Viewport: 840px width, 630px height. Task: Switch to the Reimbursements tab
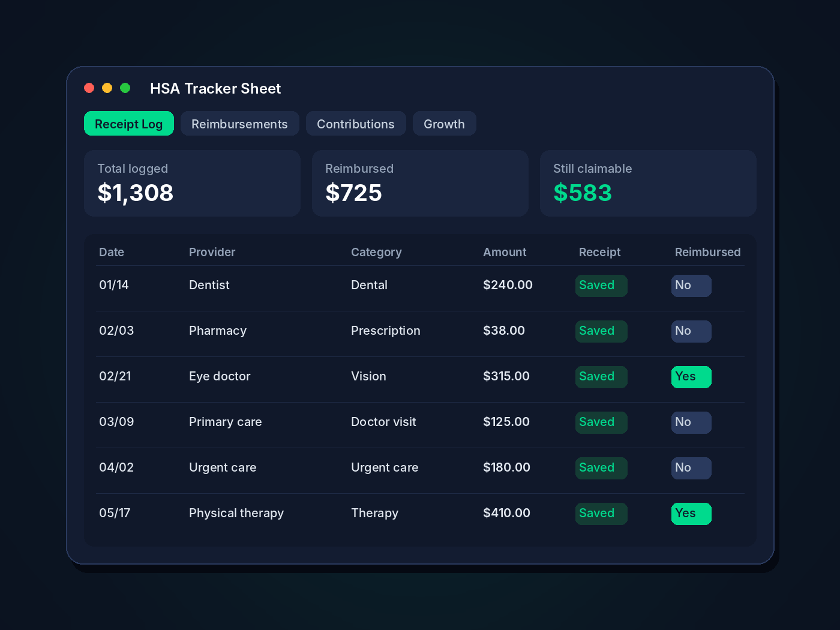[x=239, y=124]
